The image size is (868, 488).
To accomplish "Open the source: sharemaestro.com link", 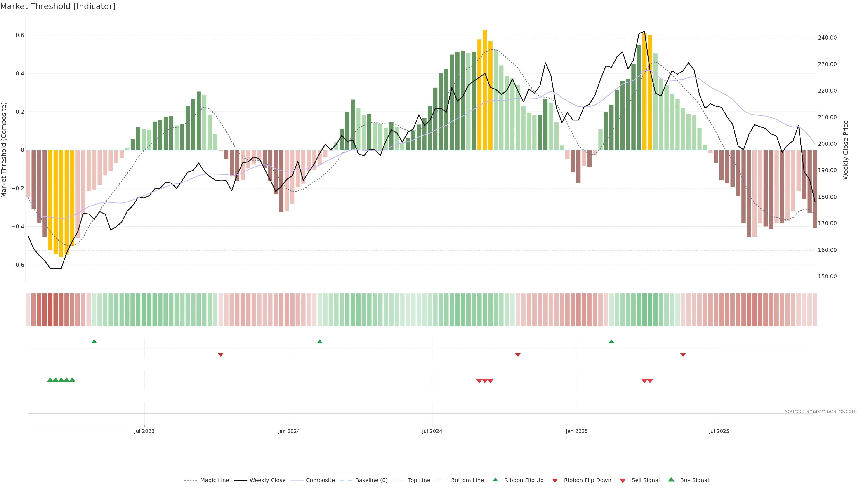I will click(821, 411).
